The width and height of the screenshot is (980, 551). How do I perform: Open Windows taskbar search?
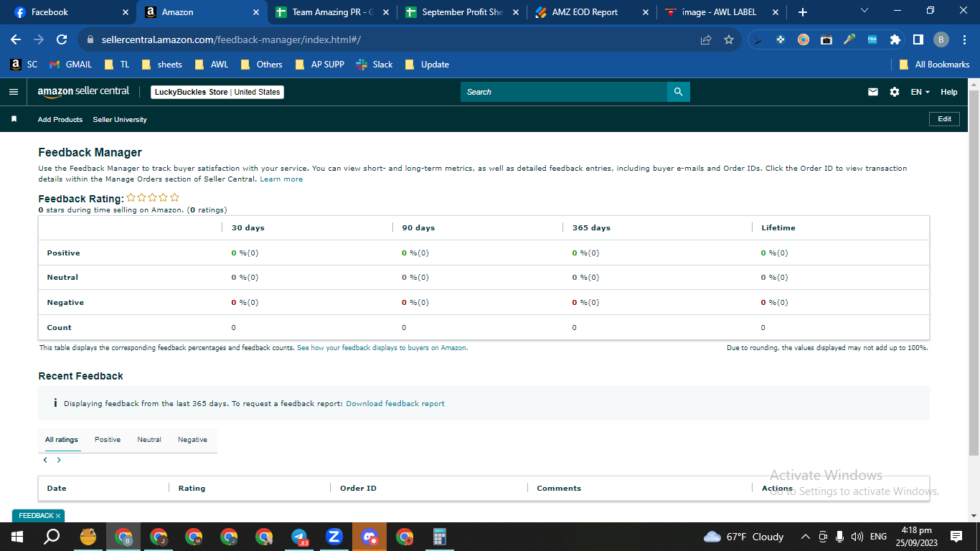[52, 537]
